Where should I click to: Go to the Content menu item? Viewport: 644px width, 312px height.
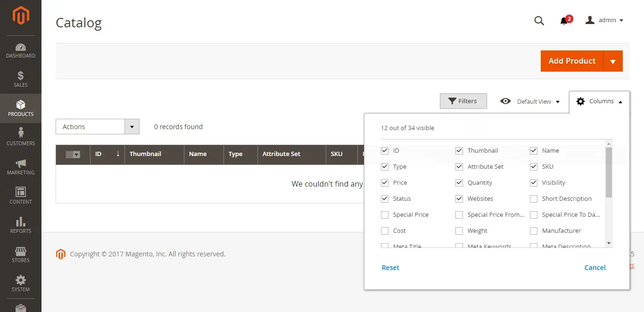pos(21,196)
